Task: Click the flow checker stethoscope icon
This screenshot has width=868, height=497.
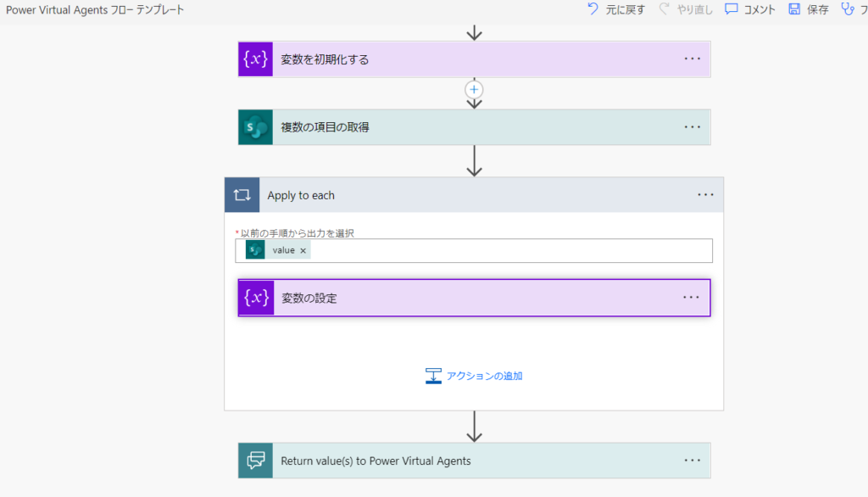Action: 848,8
